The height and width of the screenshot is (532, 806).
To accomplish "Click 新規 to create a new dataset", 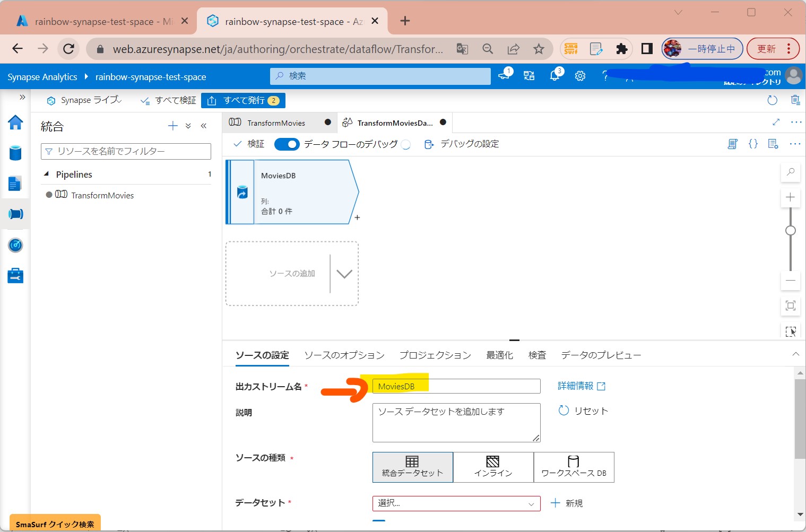I will (x=567, y=503).
